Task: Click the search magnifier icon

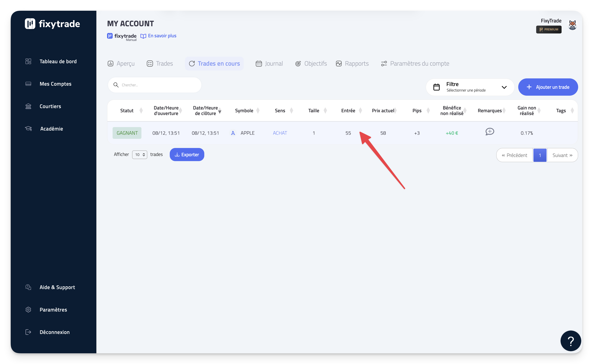Action: [116, 85]
